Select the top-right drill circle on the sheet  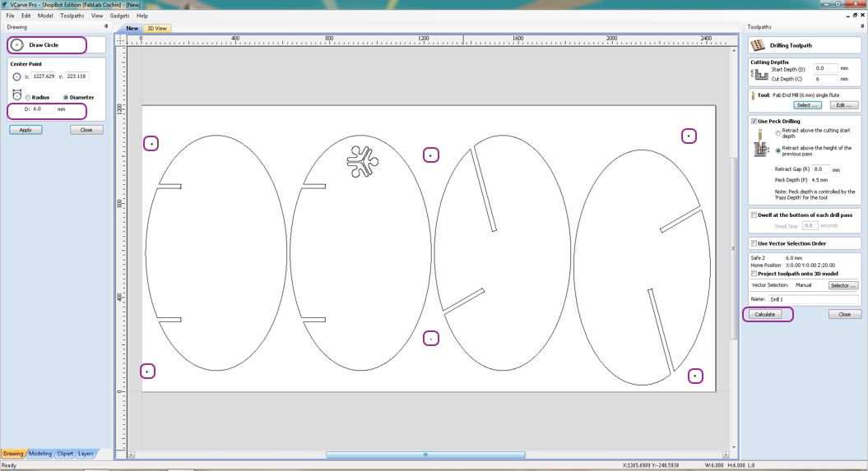click(x=689, y=136)
